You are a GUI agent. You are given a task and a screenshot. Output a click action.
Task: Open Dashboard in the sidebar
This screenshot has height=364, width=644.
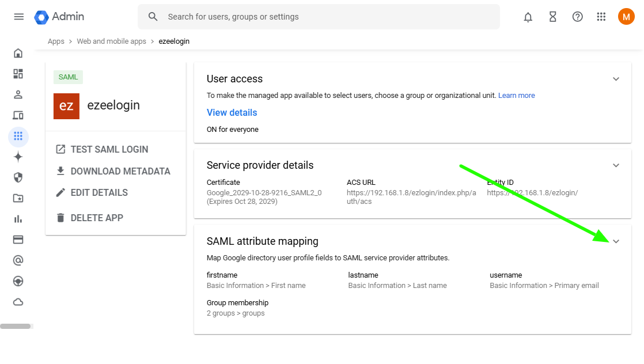[x=18, y=74]
